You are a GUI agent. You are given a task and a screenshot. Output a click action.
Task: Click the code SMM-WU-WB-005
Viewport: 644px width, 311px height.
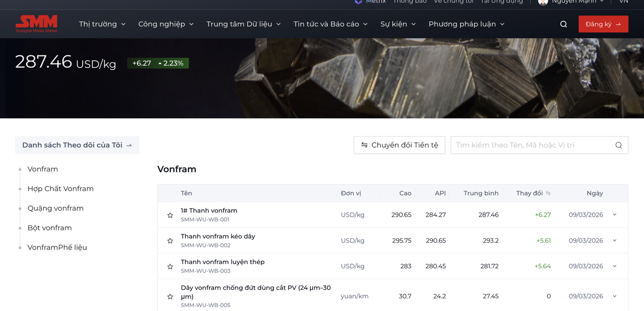[205, 305]
